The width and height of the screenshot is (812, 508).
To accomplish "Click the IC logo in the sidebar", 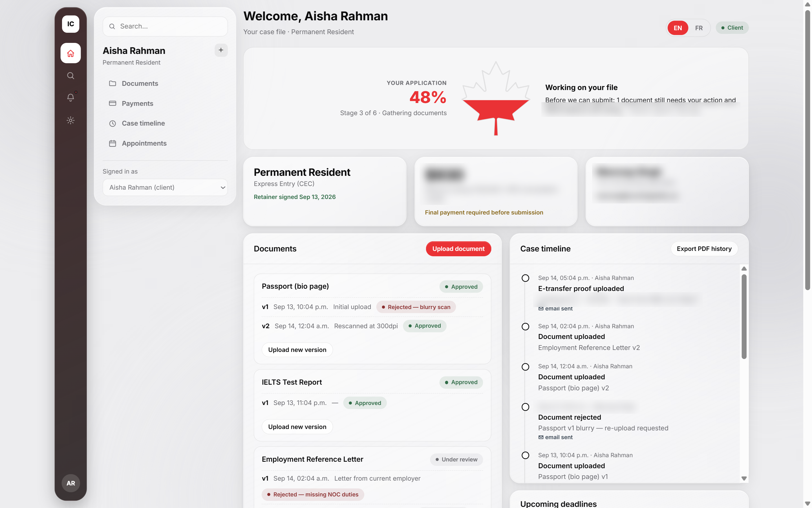I will coord(70,24).
